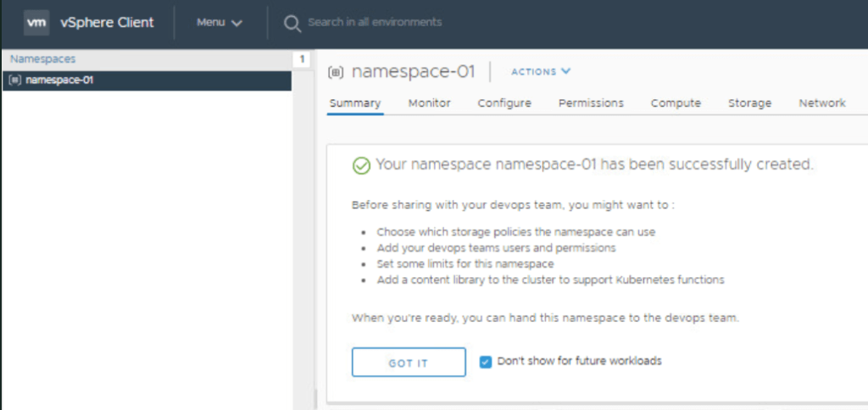868x410 pixels.
Task: Expand the ACTIONS dropdown
Action: [x=541, y=72]
